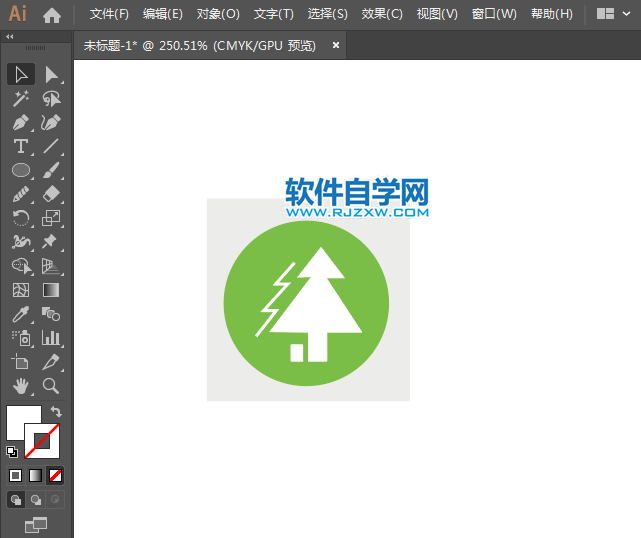Screen dimensions: 641x538
Task: Select the Paintbrush tool
Action: pos(52,170)
